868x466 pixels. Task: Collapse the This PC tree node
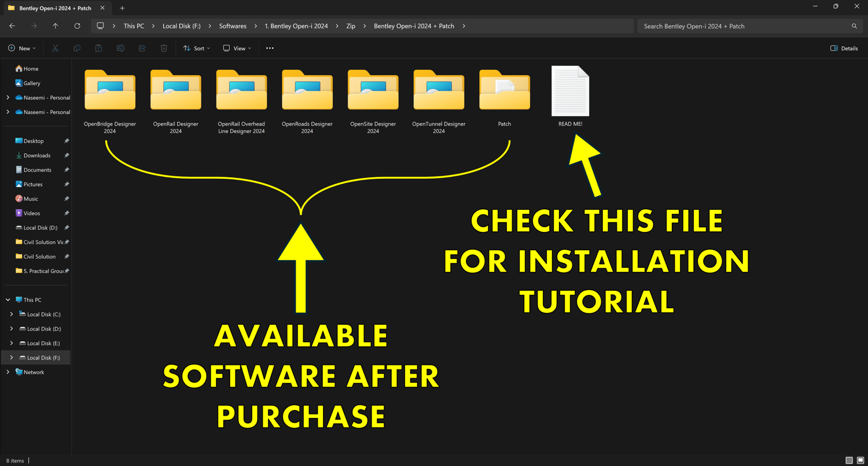click(x=8, y=300)
